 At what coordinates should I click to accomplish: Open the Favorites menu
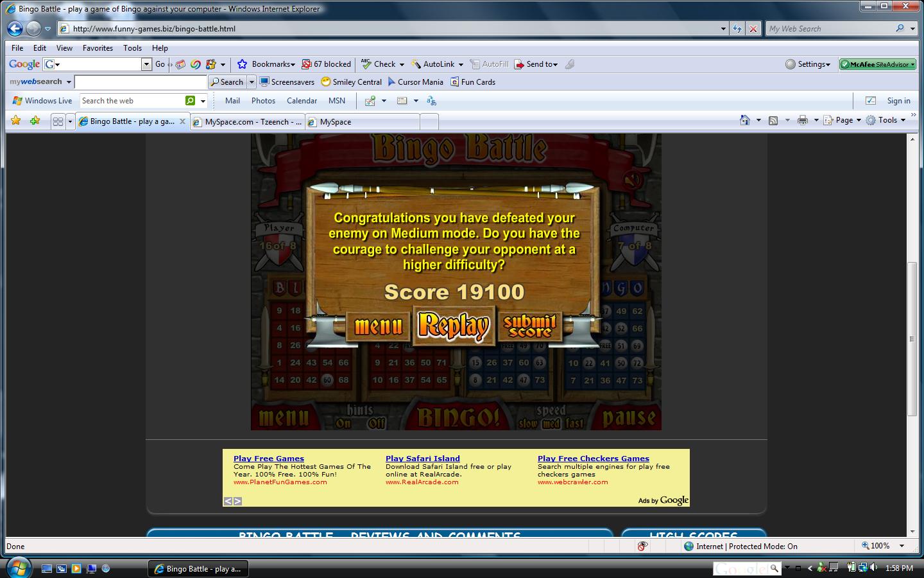pos(98,48)
